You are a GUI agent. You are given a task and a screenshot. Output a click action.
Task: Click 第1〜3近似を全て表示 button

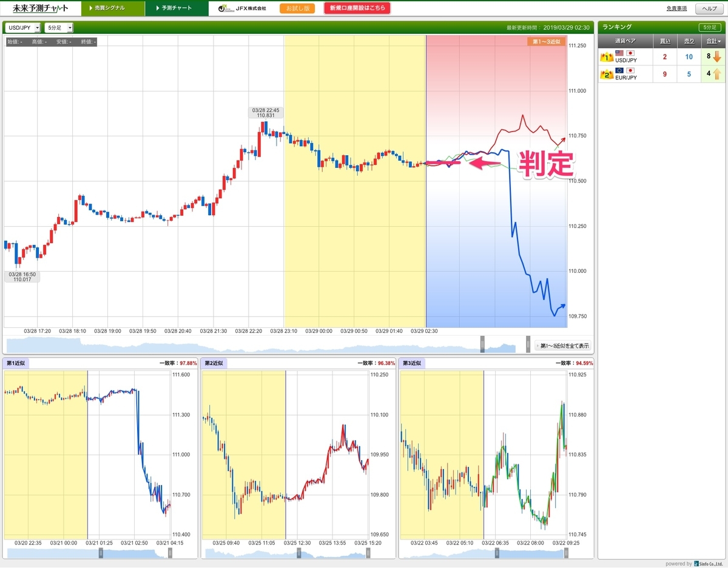562,346
